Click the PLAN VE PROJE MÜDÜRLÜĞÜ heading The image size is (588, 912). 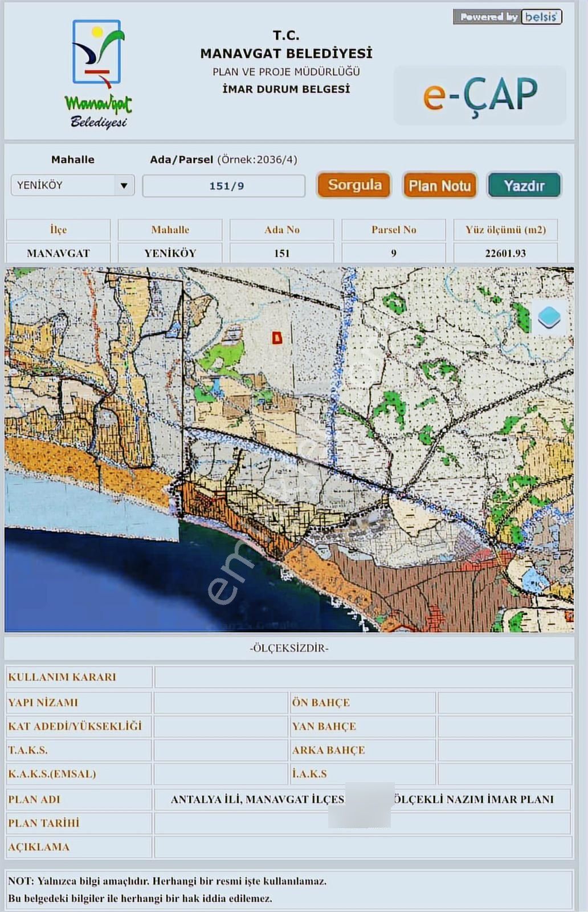tap(286, 72)
